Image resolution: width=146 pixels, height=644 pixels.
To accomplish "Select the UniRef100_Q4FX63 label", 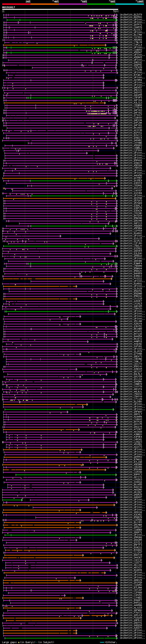I will coord(131,110).
